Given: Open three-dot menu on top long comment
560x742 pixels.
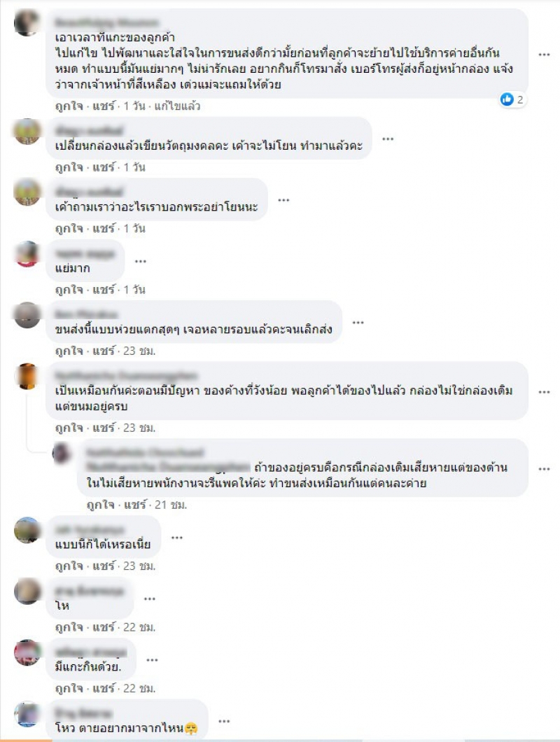Looking at the screenshot, I should click(x=545, y=55).
